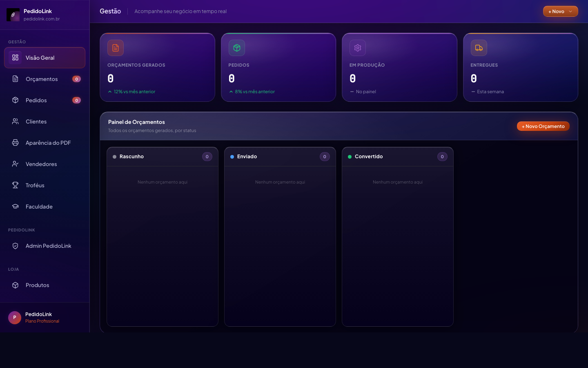This screenshot has width=588, height=368.
Task: Click the Rascunho column count badge
Action: point(207,157)
